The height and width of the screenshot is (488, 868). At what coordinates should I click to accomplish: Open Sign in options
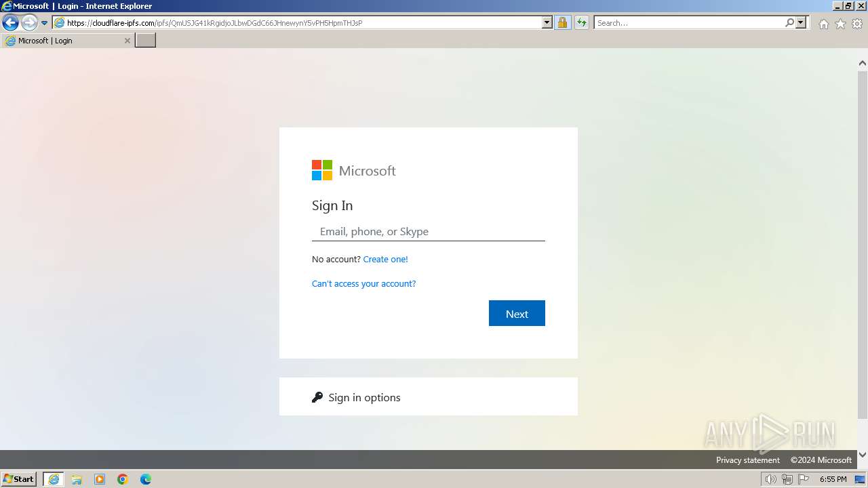pyautogui.click(x=429, y=396)
